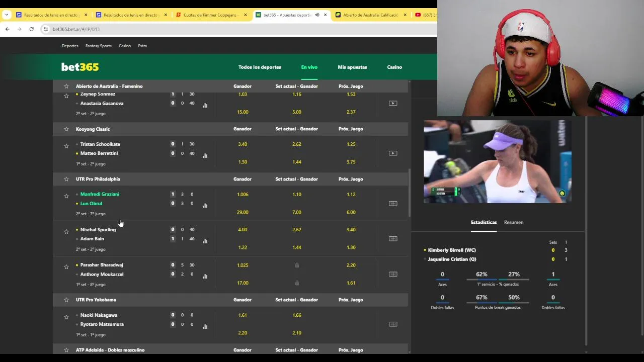Open scoreboard icon for Spurling vs Bain
644x362 pixels.
click(393, 239)
